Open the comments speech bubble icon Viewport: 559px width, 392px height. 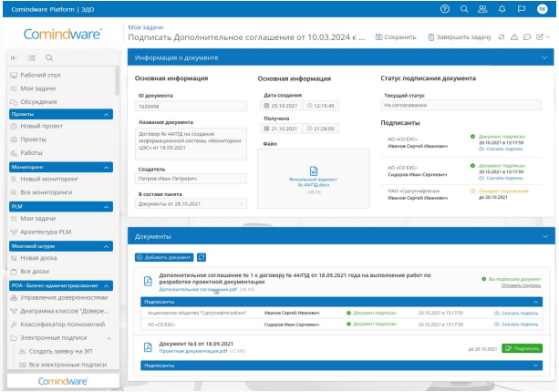(528, 36)
